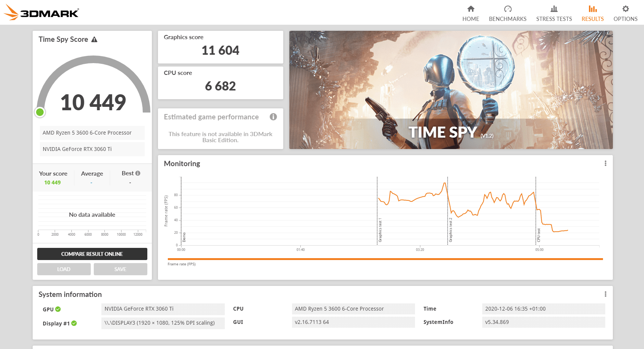The width and height of the screenshot is (644, 349).
Task: Click the 3DMark logo
Action: coord(41,13)
